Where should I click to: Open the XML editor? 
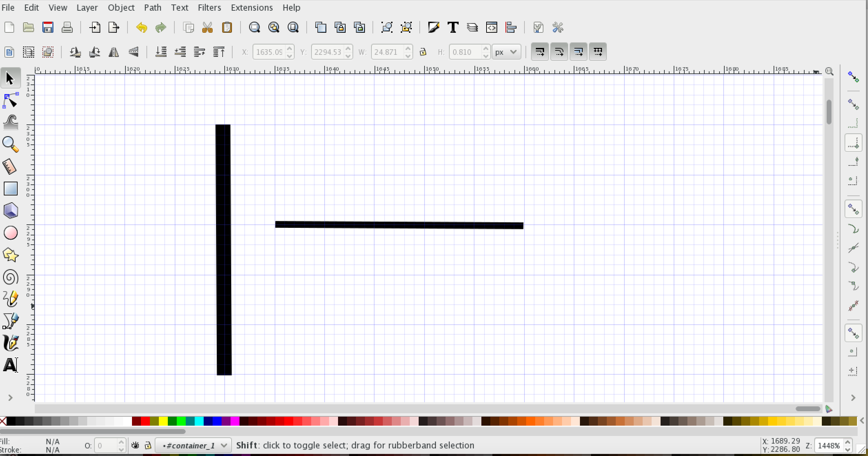[491, 27]
